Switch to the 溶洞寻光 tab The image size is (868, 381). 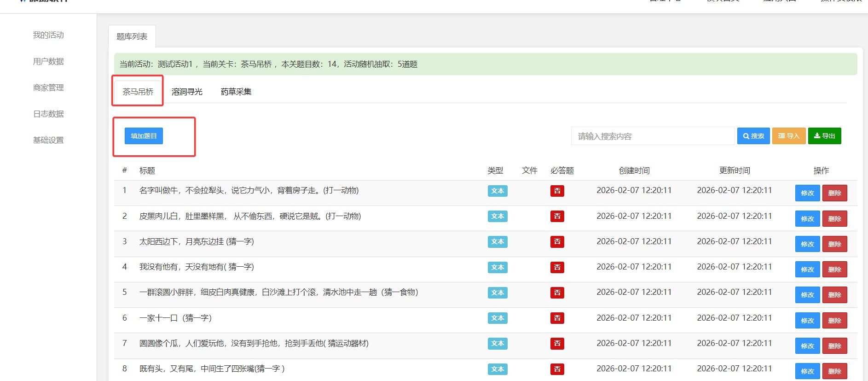coord(187,92)
